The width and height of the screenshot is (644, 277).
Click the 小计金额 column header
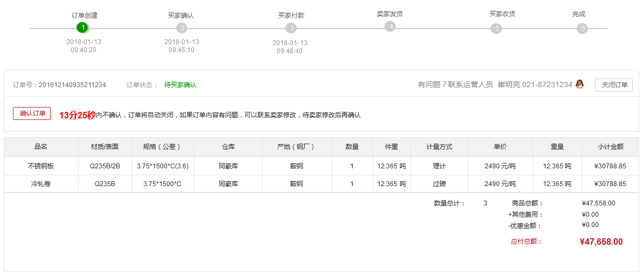[x=610, y=147]
